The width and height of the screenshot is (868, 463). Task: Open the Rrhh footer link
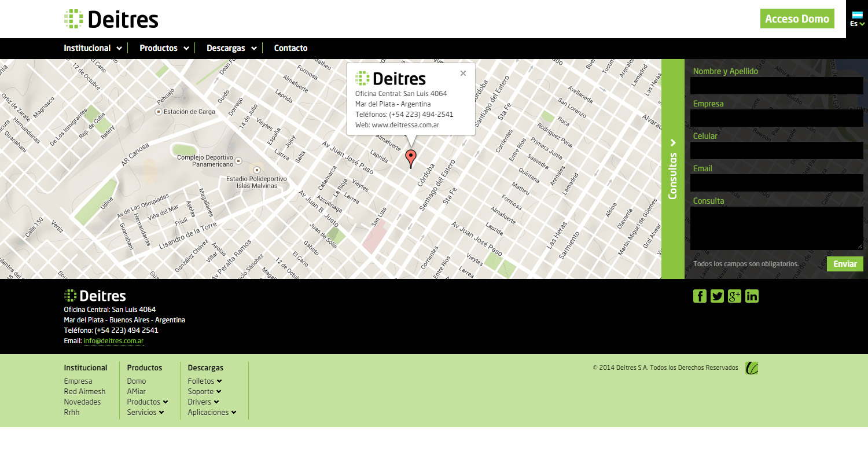click(72, 412)
